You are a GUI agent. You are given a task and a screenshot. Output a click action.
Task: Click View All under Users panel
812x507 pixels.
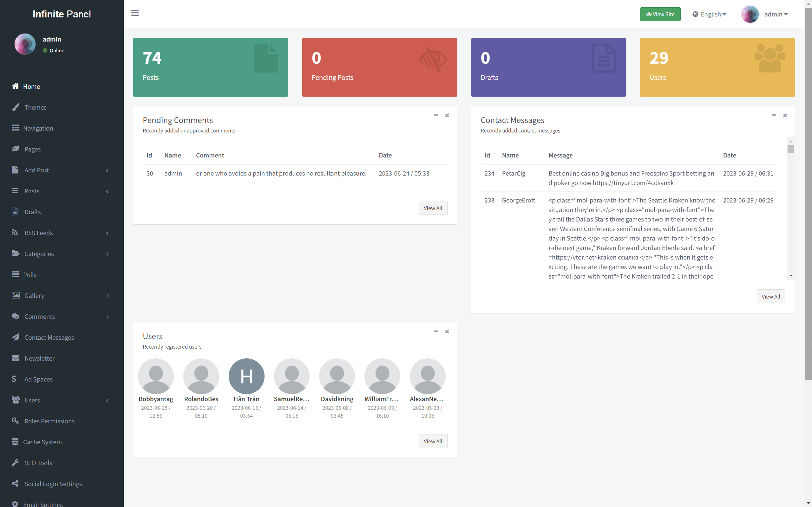click(433, 441)
